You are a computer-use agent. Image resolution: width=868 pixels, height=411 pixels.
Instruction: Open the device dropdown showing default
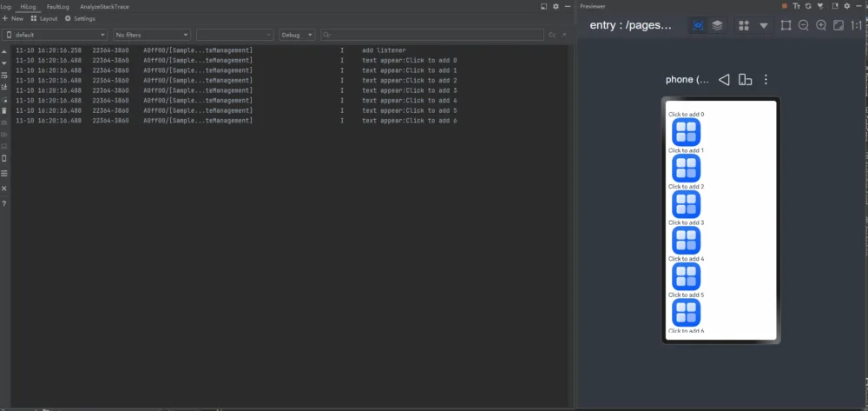pos(55,35)
